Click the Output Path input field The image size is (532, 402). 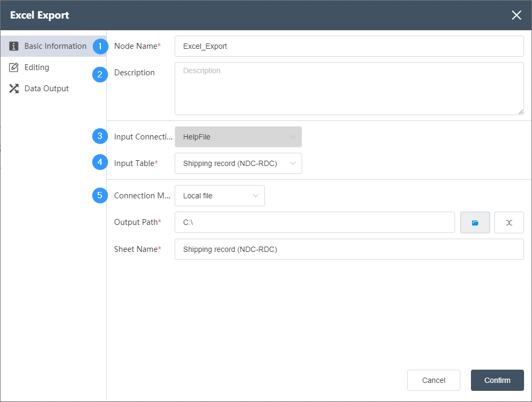tap(314, 222)
